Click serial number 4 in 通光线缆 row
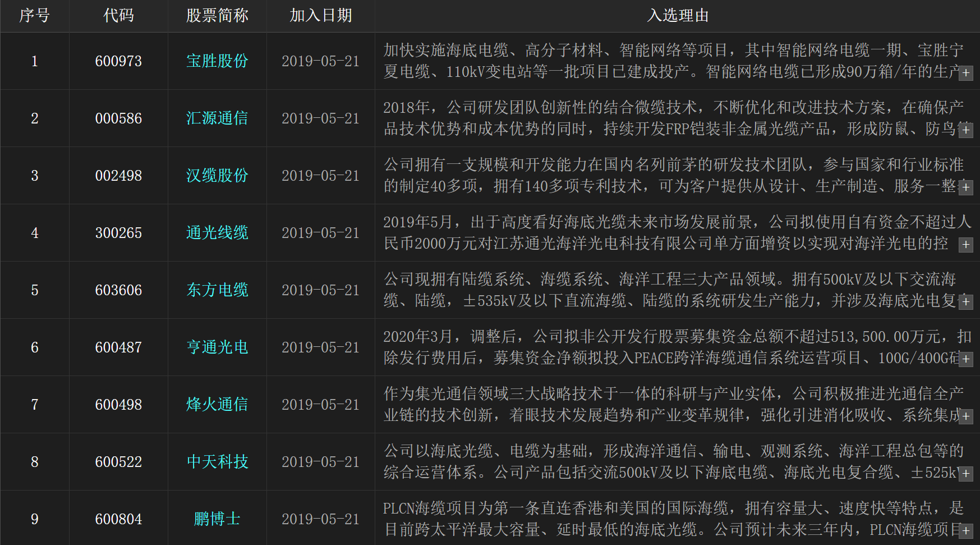 35,233
